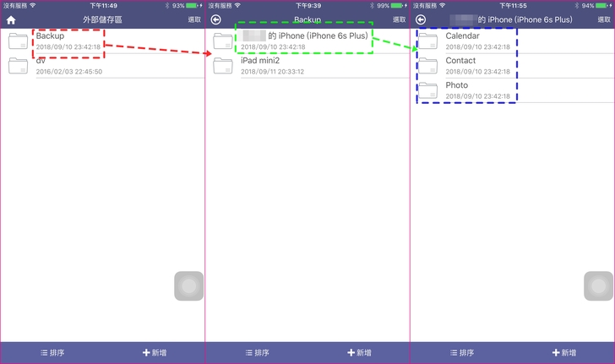Image resolution: width=615 pixels, height=364 pixels.
Task: Tap 新增 at the bottom of the external storage screen
Action: tap(155, 352)
